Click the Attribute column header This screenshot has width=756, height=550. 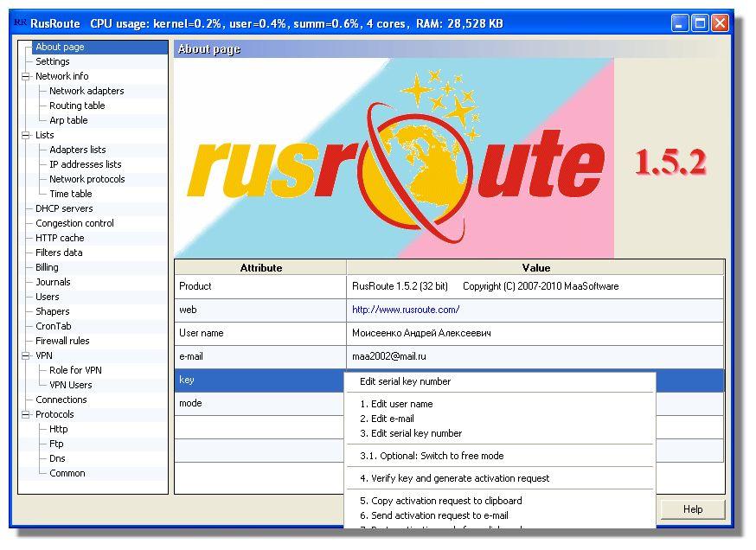(261, 267)
